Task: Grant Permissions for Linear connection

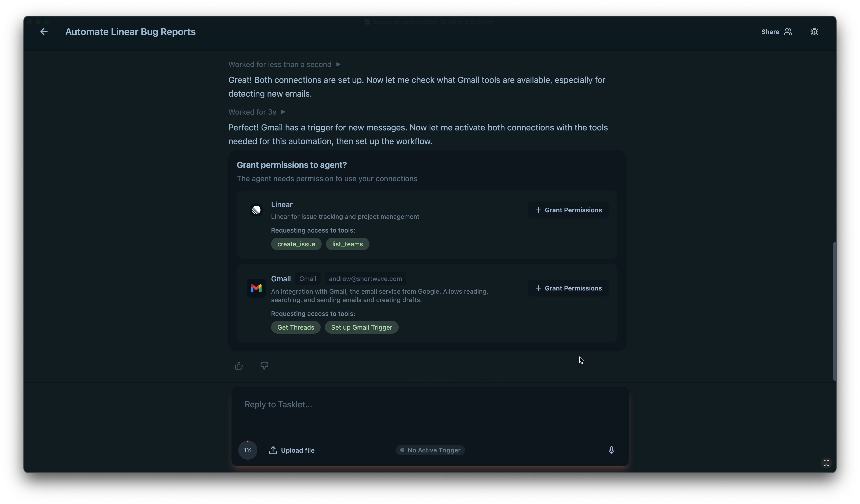Action: coord(568,210)
